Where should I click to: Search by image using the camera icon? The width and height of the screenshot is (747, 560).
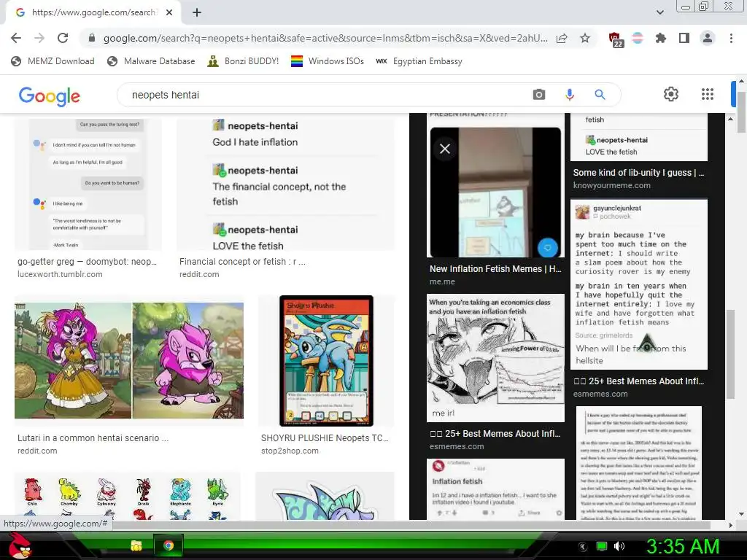pos(539,94)
